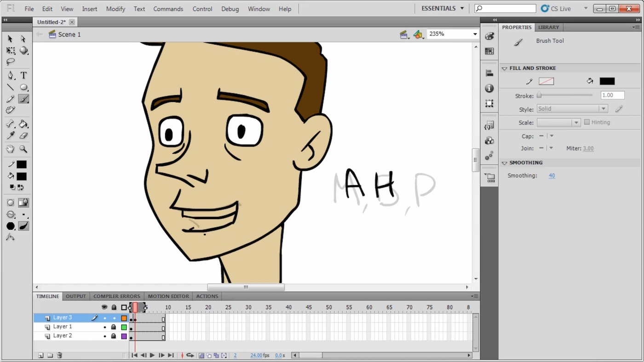Open the Modify menu
This screenshot has width=644, height=362.
[x=115, y=9]
